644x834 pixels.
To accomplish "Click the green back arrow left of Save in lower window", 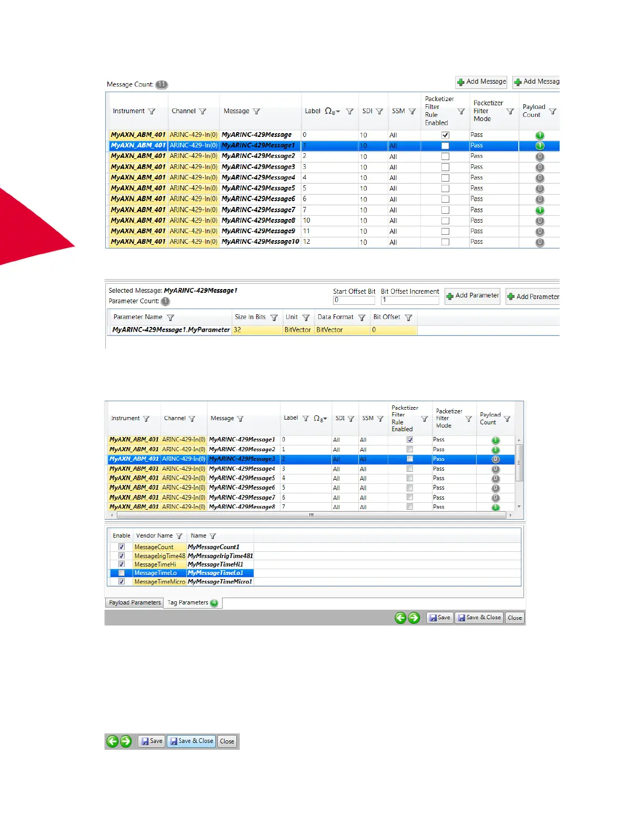I will (x=400, y=618).
